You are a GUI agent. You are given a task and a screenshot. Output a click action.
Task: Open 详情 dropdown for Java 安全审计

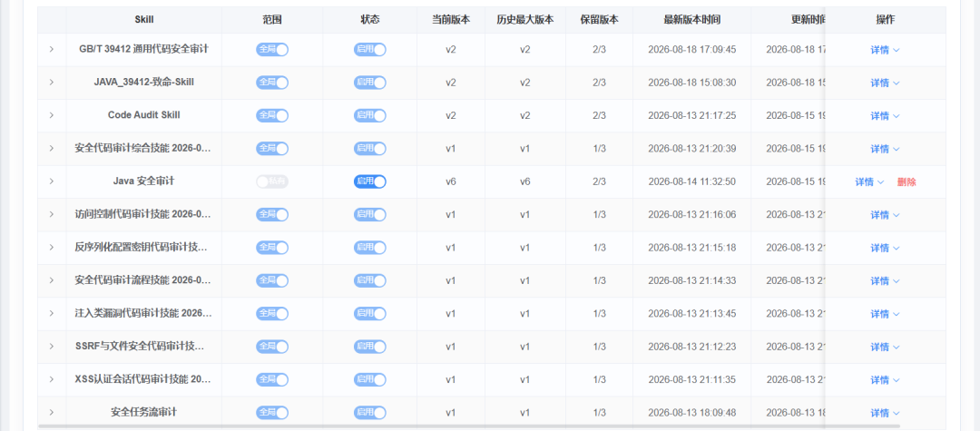coord(869,181)
